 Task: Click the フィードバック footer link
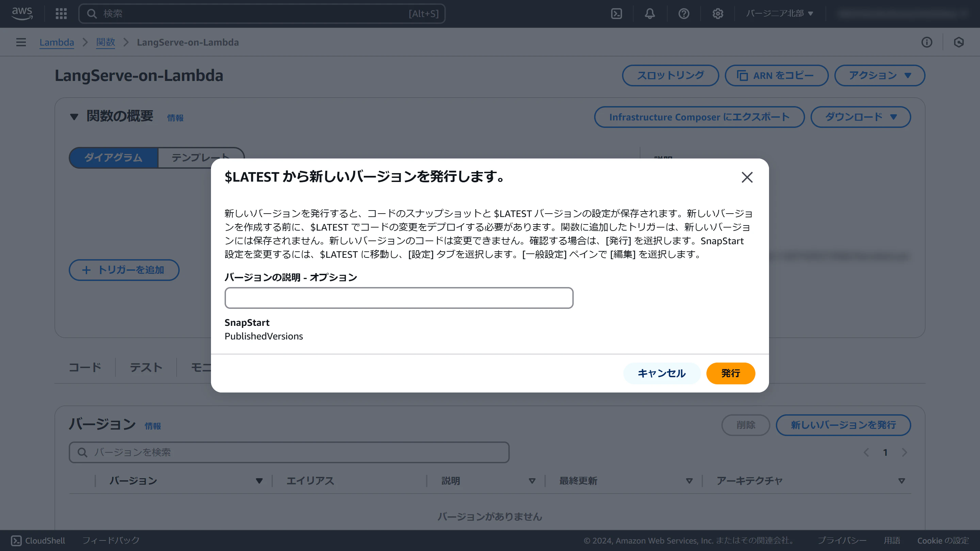[111, 540]
